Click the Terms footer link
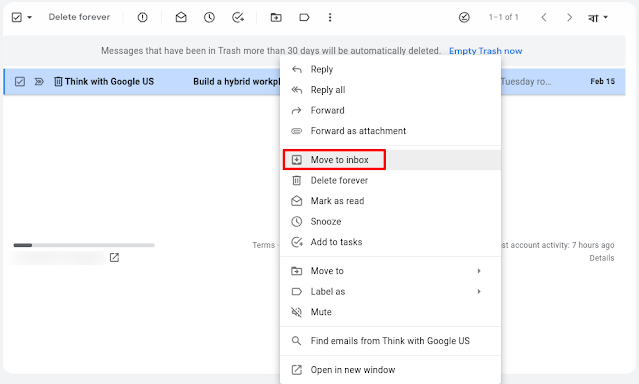Image resolution: width=639 pixels, height=384 pixels. [x=264, y=245]
